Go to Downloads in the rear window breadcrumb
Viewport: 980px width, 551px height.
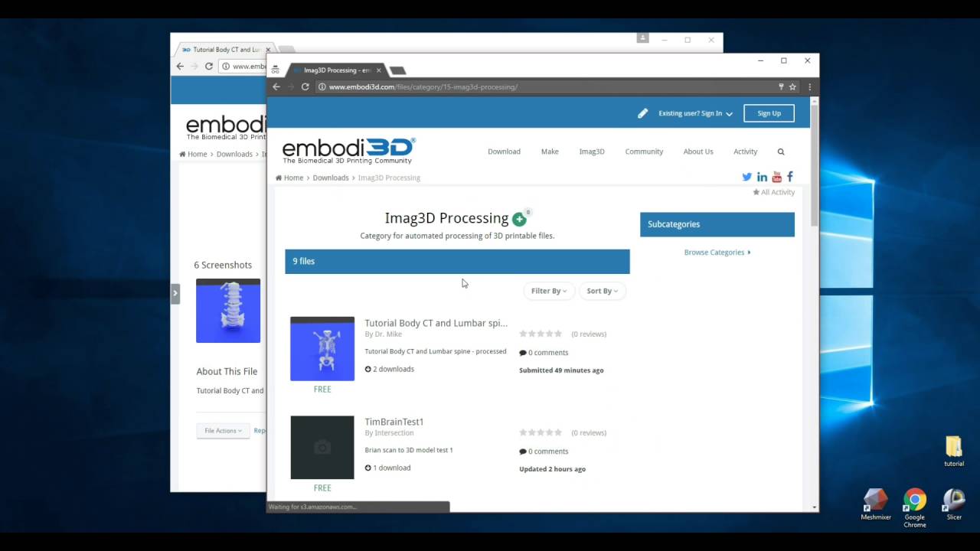coord(234,155)
